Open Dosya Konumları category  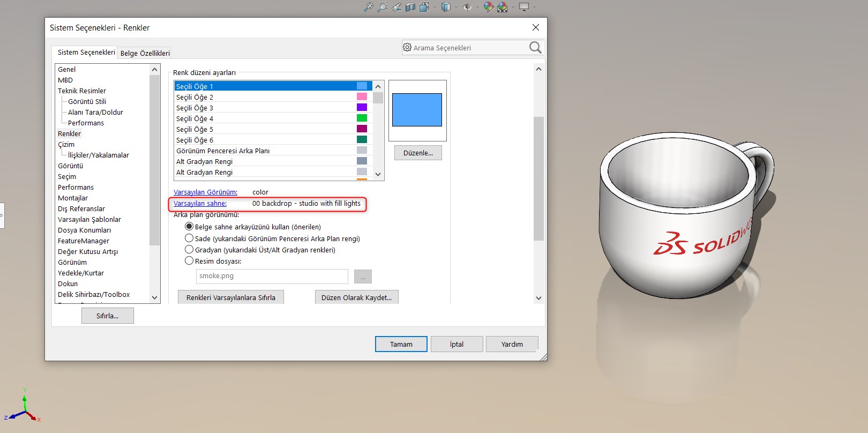coord(85,230)
